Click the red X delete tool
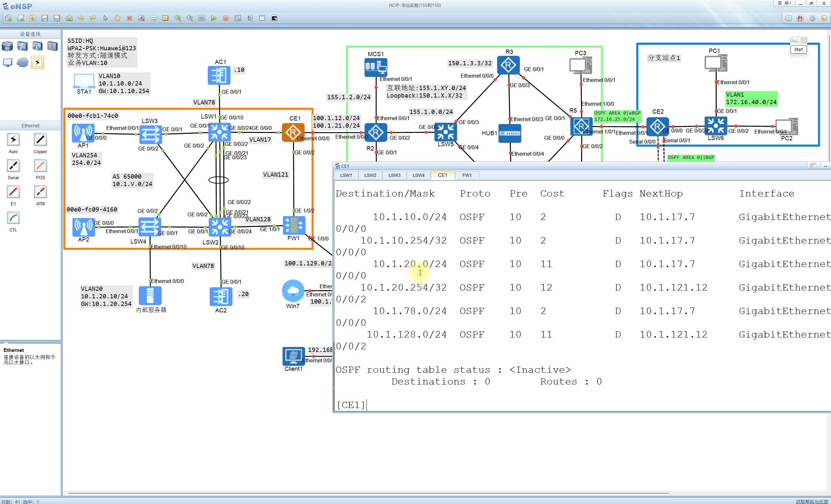This screenshot has height=504, width=831. click(x=129, y=18)
